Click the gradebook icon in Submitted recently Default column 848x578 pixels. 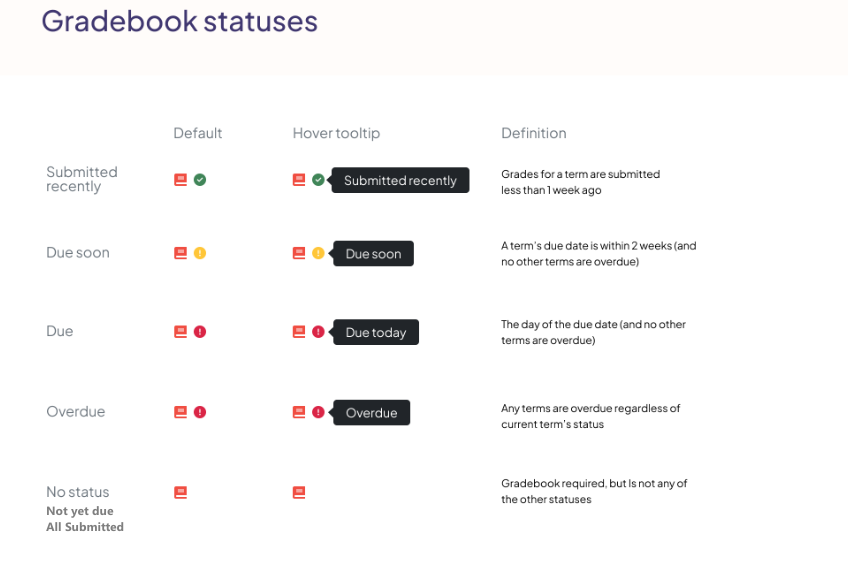(x=181, y=180)
